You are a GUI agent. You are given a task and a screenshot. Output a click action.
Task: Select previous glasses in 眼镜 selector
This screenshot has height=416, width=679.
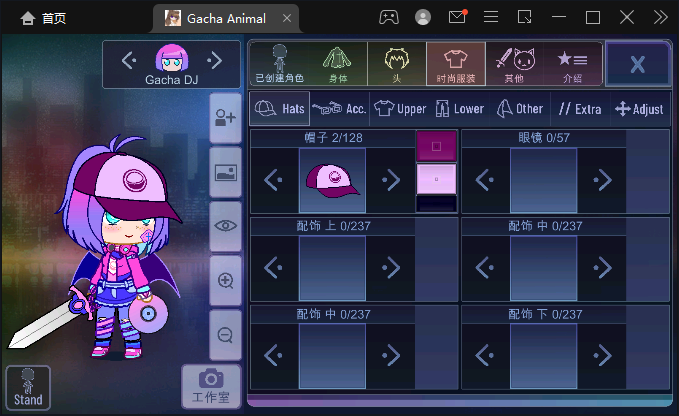[x=485, y=180]
